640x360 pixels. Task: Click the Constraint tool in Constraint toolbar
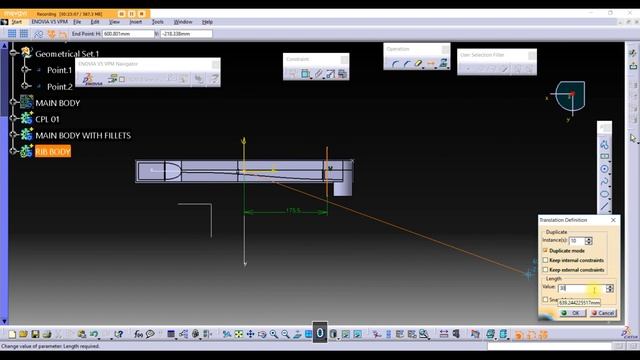point(305,74)
